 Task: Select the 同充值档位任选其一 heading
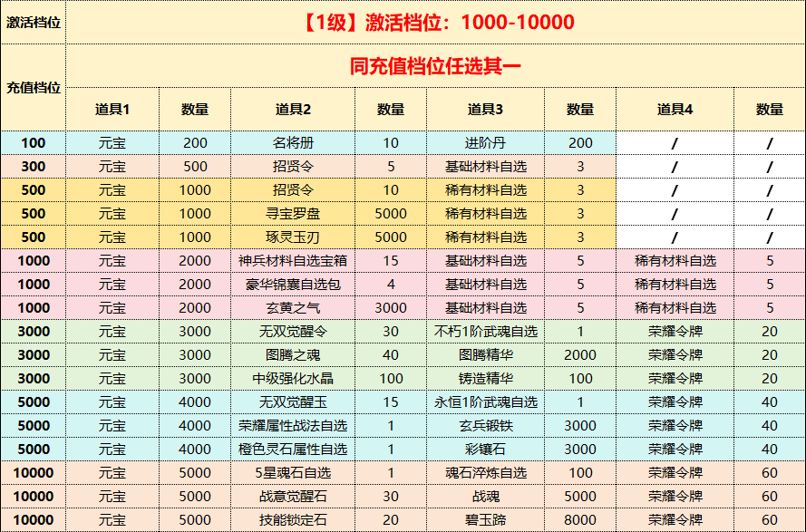(x=436, y=66)
